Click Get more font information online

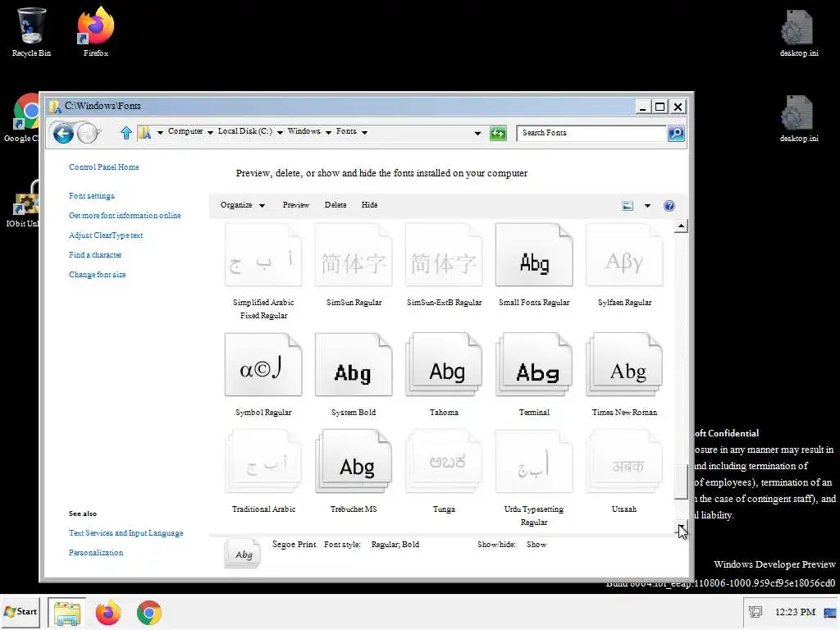[125, 216]
